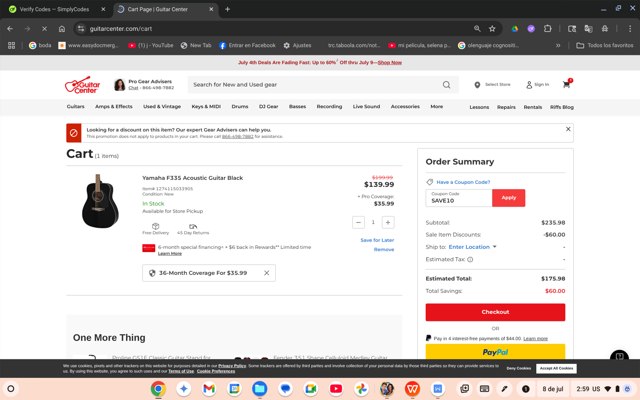Open the DJ Gear menu
The height and width of the screenshot is (400, 640).
(x=269, y=107)
